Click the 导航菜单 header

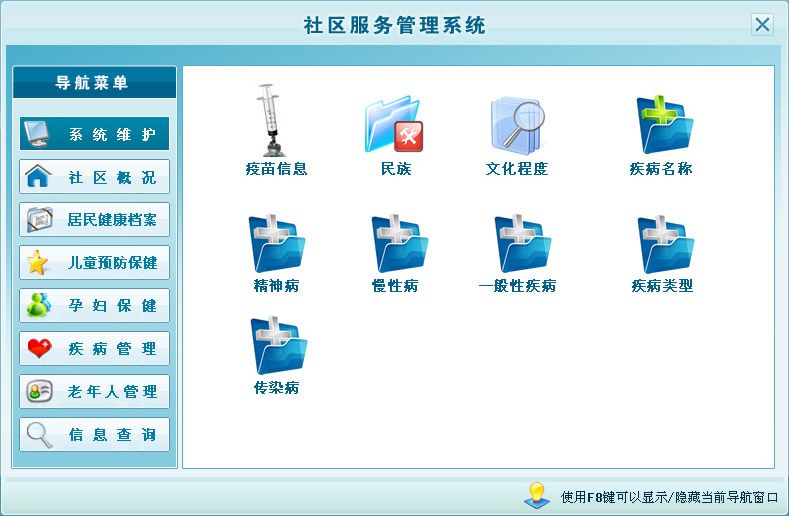[95, 82]
